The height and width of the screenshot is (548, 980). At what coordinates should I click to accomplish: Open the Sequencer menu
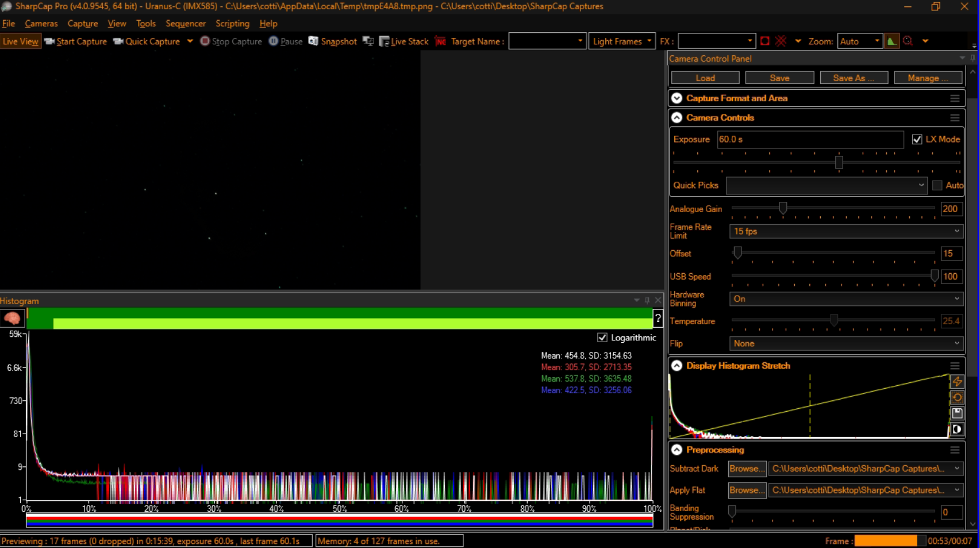point(186,24)
